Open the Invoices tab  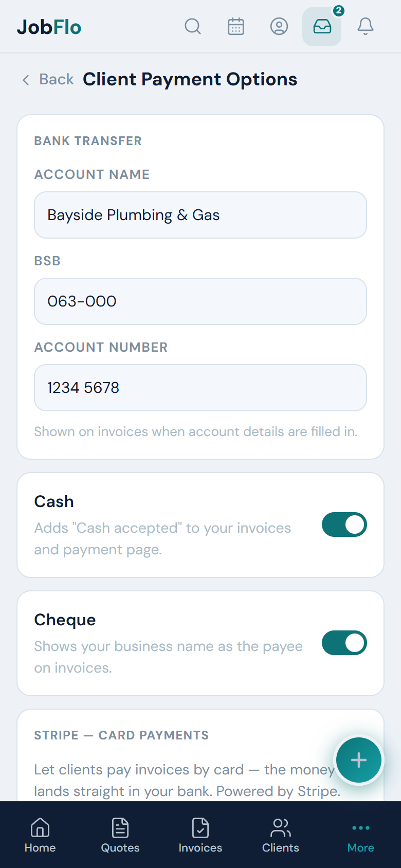200,835
